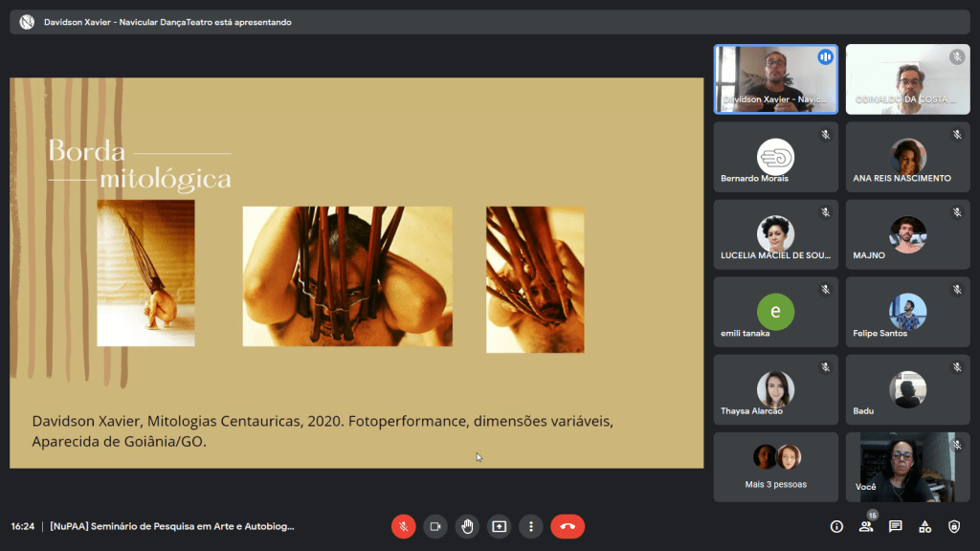The width and height of the screenshot is (980, 551).
Task: Open host controls shield icon
Action: [954, 526]
